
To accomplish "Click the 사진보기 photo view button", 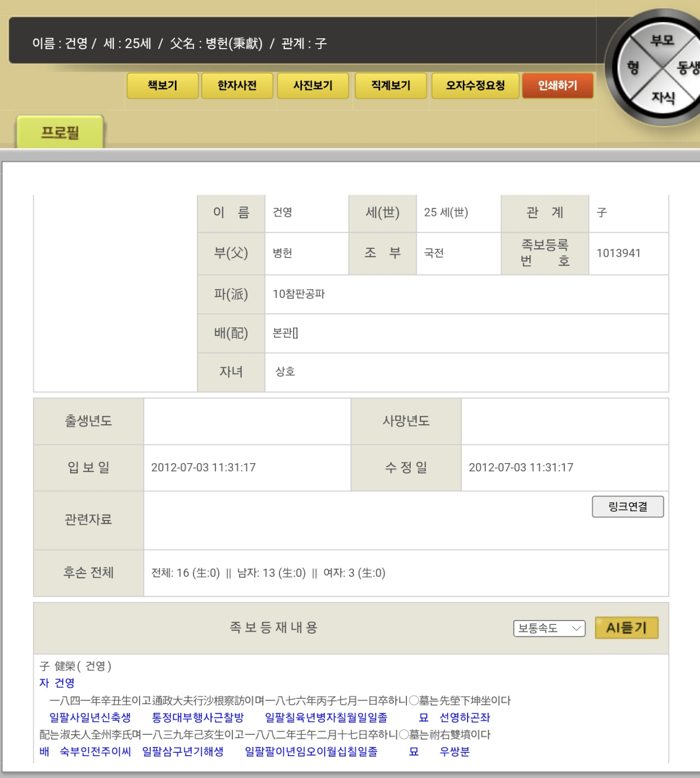I will pos(313,86).
